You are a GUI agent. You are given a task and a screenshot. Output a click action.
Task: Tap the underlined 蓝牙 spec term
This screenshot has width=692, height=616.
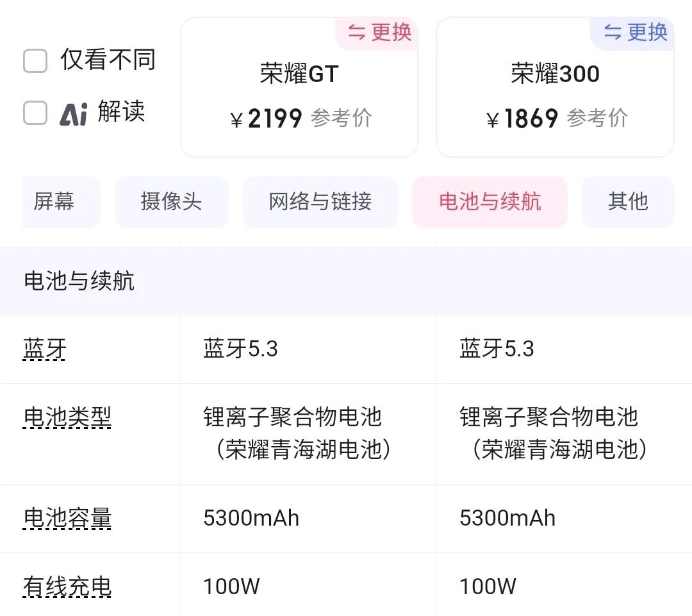(x=44, y=349)
